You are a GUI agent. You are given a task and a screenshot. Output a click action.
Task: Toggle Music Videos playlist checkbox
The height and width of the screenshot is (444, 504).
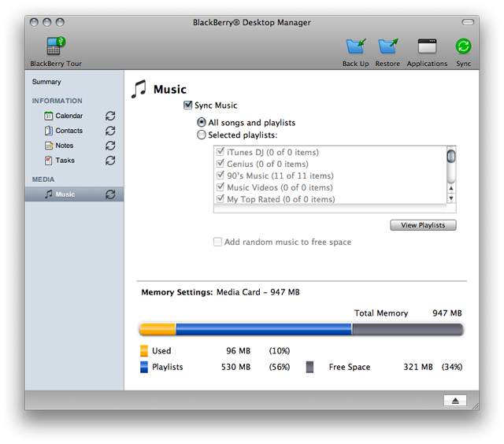point(220,187)
